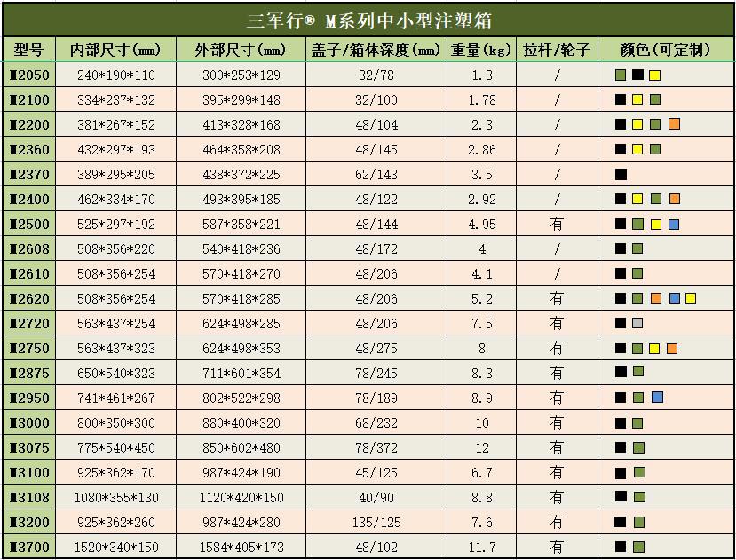Screen dimensions: 736x560
Task: Click the orange color swatch in the M2200 row
Action: [x=674, y=124]
